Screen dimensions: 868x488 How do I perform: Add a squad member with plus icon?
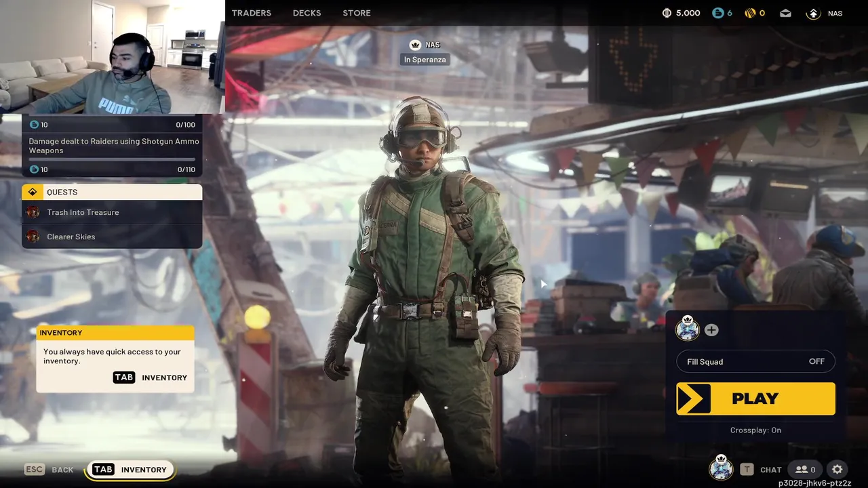click(711, 330)
